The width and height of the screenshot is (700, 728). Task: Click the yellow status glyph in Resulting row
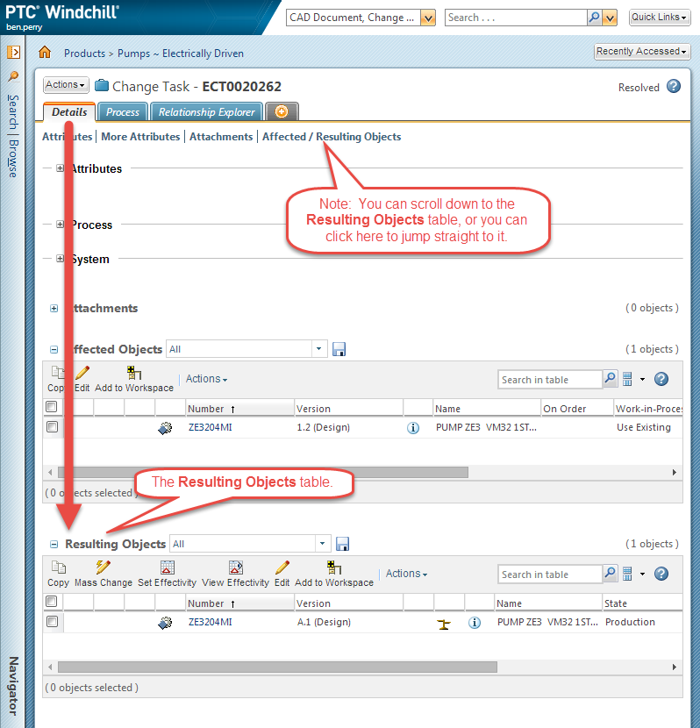(444, 625)
